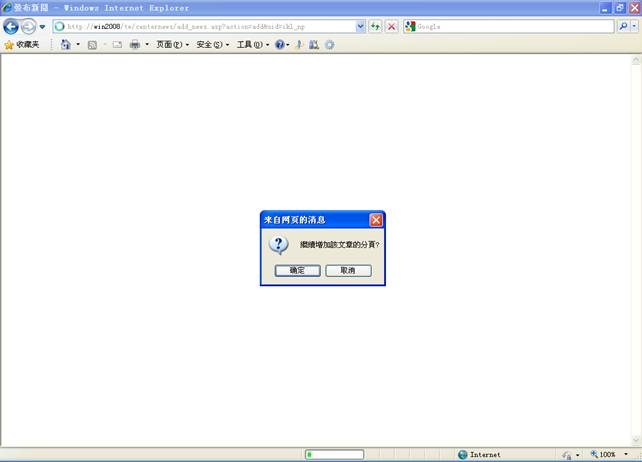Click the Print icon in command bar

134,45
